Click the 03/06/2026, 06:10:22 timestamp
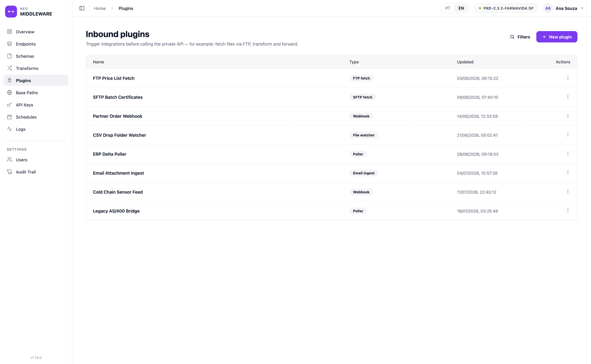Screen dimensions: 591x364 (x=478, y=78)
